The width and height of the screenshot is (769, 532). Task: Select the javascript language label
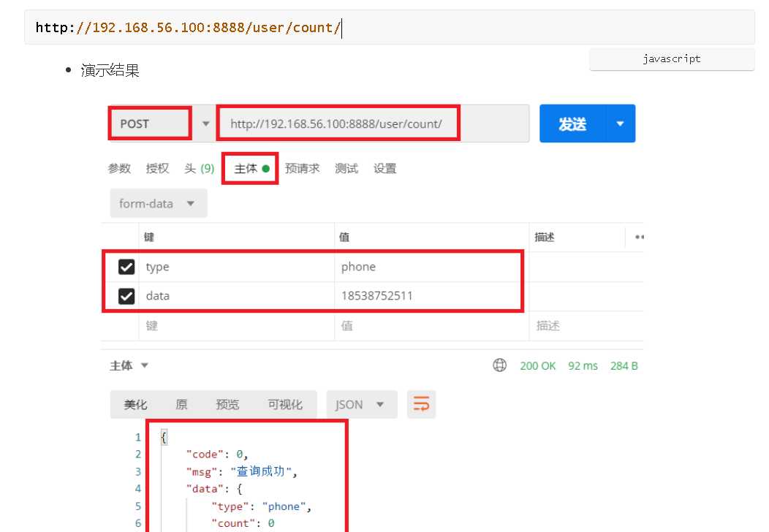click(x=671, y=59)
